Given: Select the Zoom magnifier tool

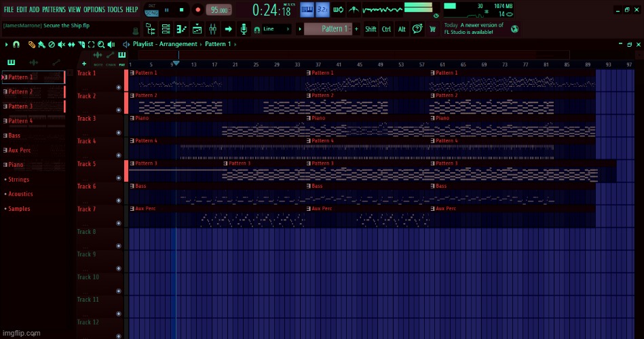Looking at the screenshot, I should coord(101,44).
